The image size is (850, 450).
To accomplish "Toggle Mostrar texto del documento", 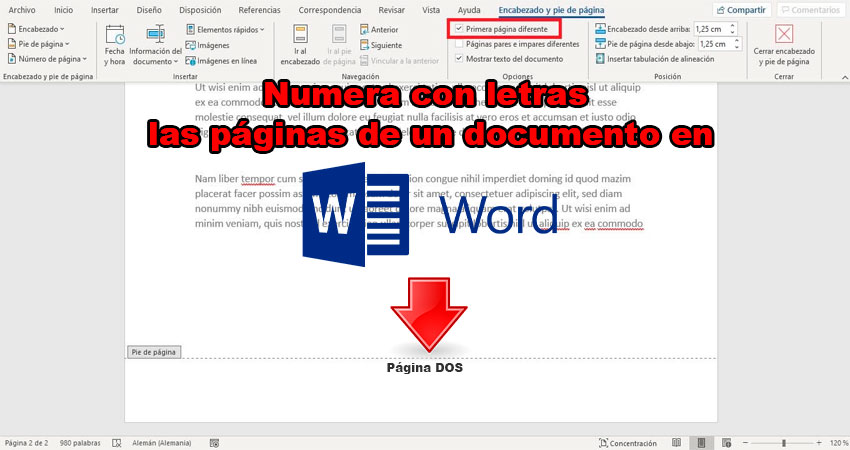I will click(x=458, y=59).
